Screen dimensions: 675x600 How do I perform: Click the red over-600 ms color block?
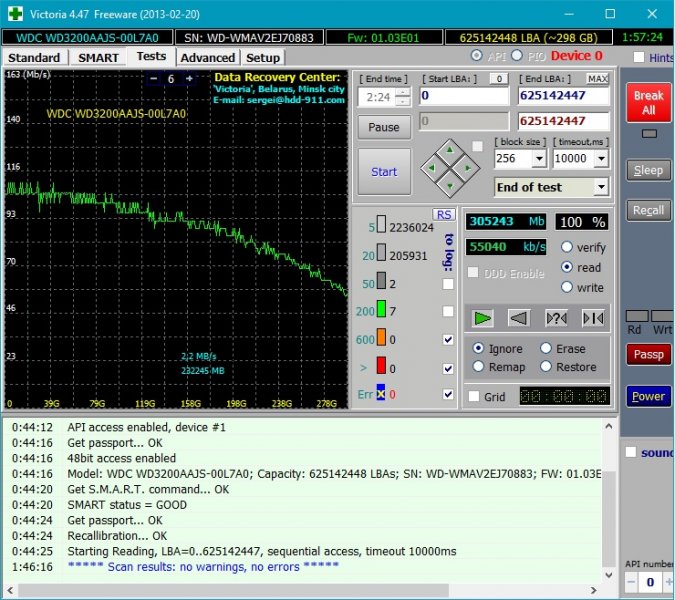point(381,368)
